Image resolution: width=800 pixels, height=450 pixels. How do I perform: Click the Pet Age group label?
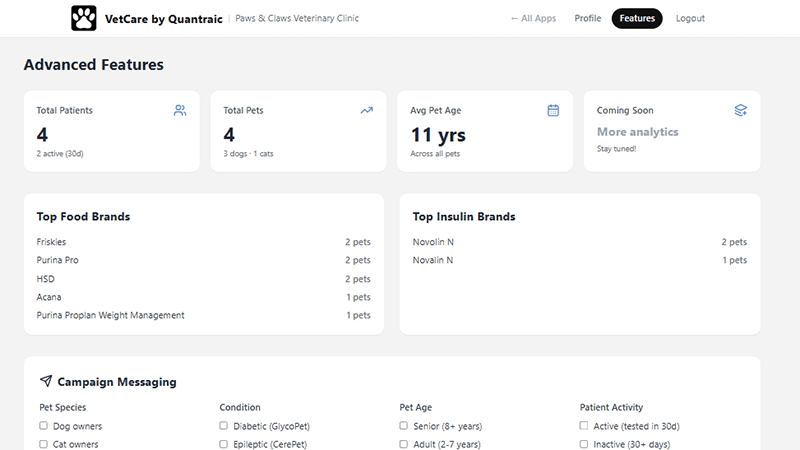pyautogui.click(x=416, y=407)
